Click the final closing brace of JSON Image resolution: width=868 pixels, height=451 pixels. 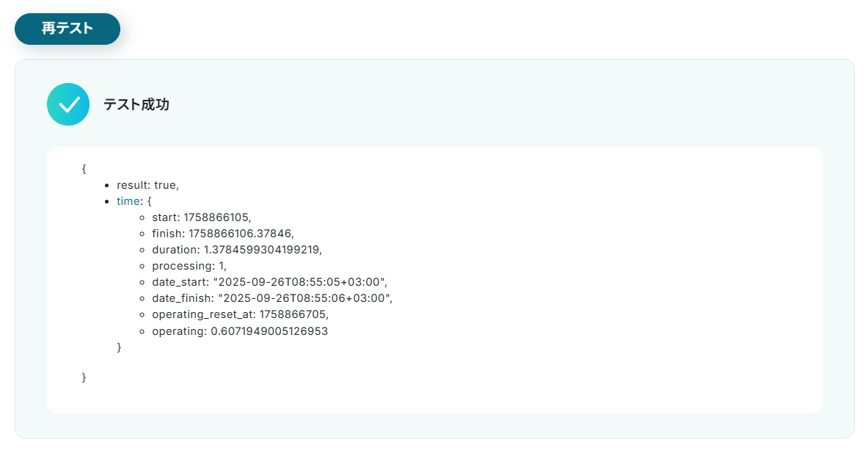click(84, 378)
